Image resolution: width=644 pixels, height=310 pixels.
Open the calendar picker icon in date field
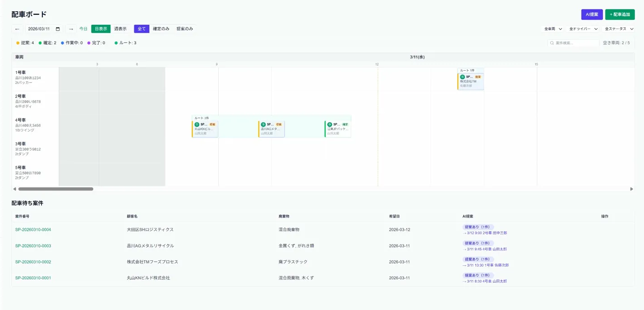pos(58,29)
